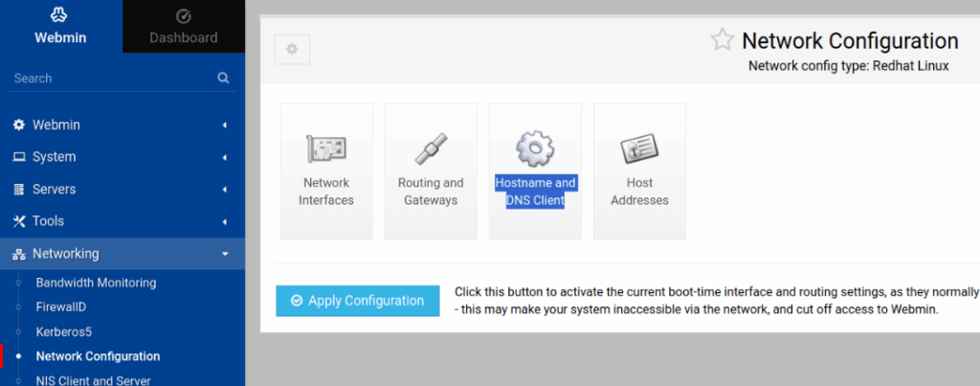Open Bandwidth Monitoring in sidebar

97,283
